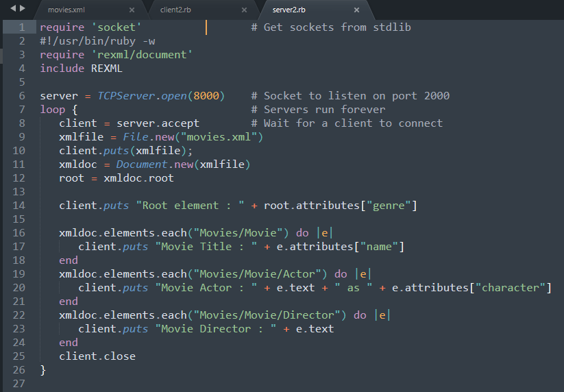Click the port number 8000
The height and width of the screenshot is (392, 564).
(206, 96)
